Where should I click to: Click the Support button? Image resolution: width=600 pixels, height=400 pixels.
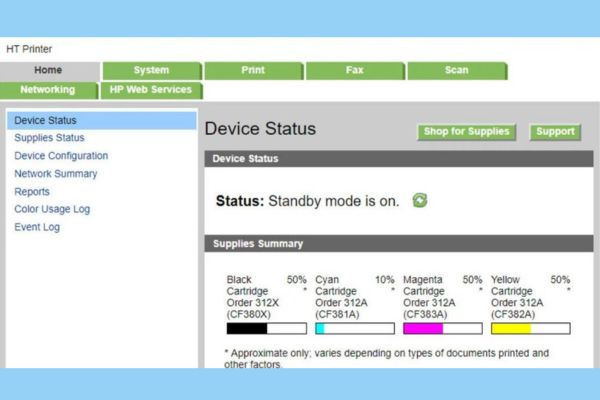pos(555,132)
